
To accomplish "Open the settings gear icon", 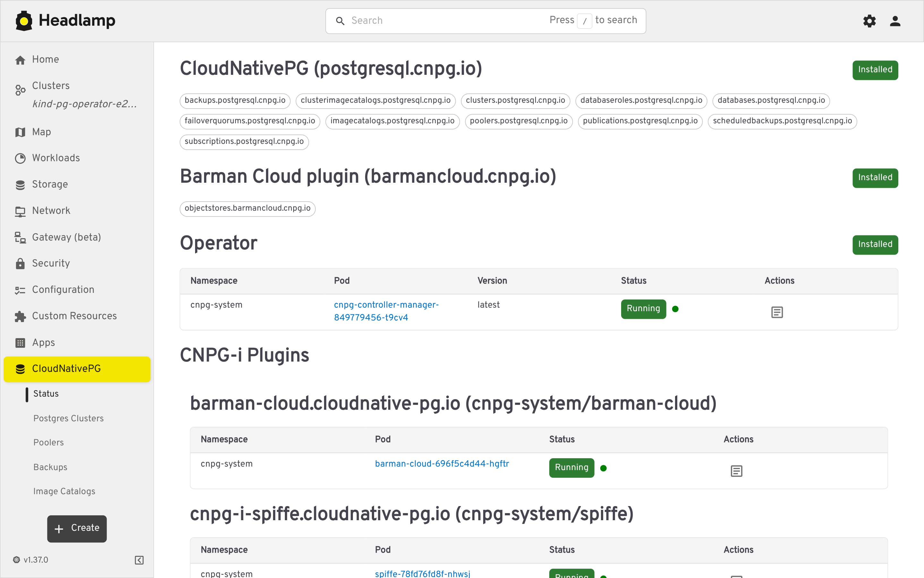I will pyautogui.click(x=869, y=21).
